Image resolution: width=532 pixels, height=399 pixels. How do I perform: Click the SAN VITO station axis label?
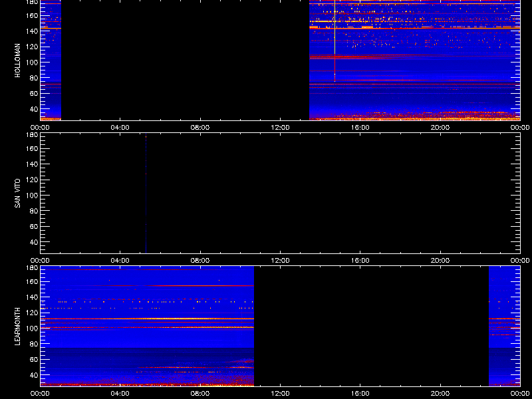point(18,194)
